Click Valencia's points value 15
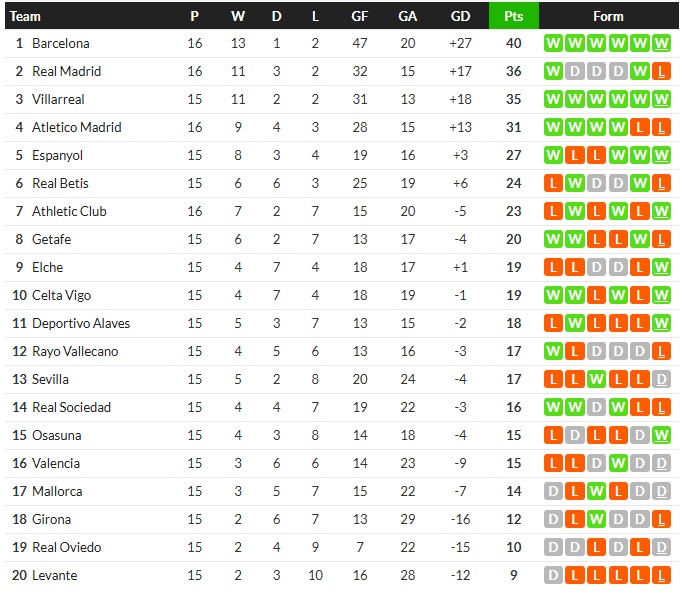This screenshot has height=597, width=684. (x=513, y=463)
